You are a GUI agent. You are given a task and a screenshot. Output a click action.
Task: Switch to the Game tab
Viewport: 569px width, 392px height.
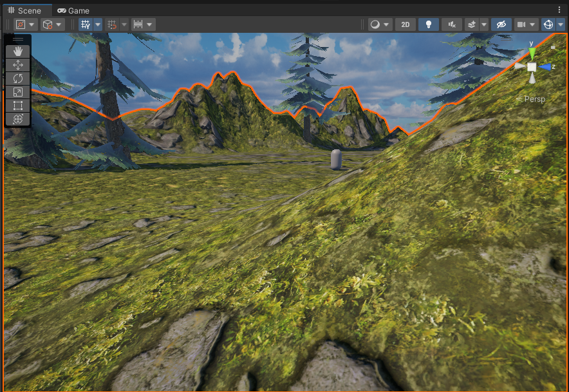coord(73,10)
